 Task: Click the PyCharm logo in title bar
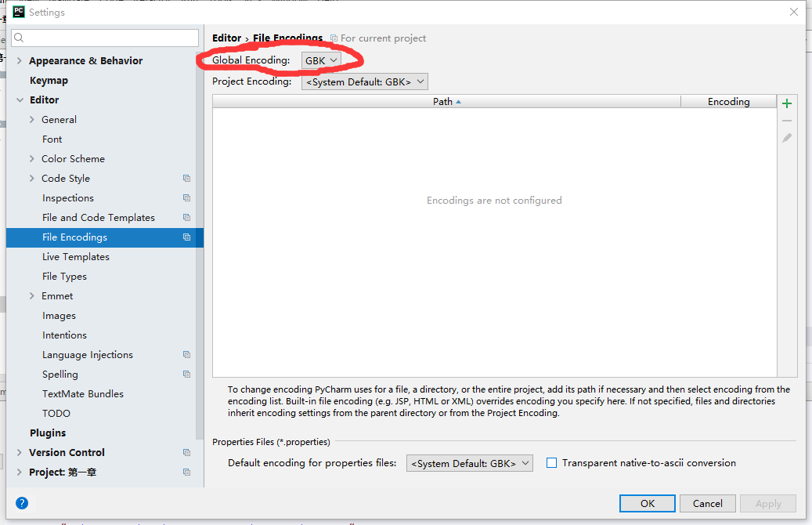tap(19, 12)
